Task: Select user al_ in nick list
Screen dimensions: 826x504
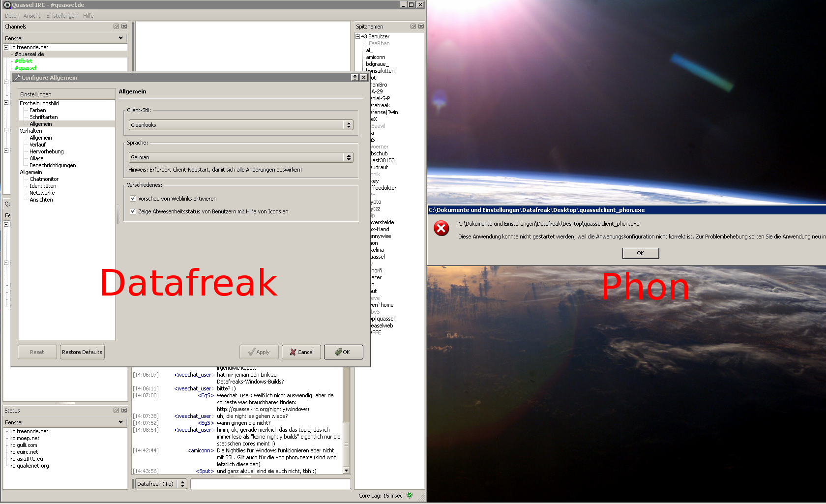Action: (x=369, y=50)
